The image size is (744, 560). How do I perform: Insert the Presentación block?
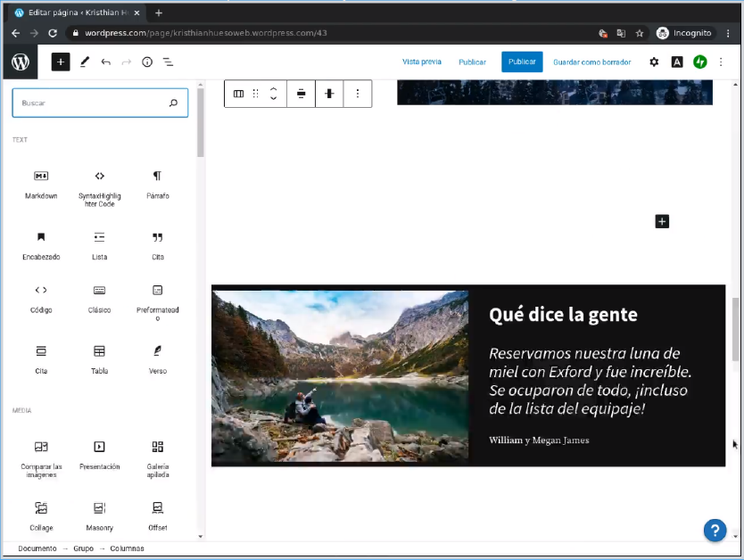click(100, 455)
